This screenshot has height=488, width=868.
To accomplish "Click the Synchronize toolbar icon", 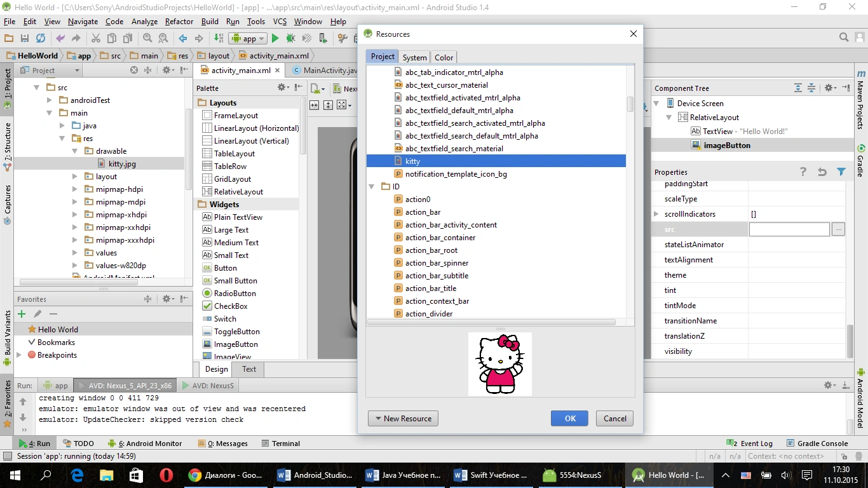I will [x=41, y=39].
